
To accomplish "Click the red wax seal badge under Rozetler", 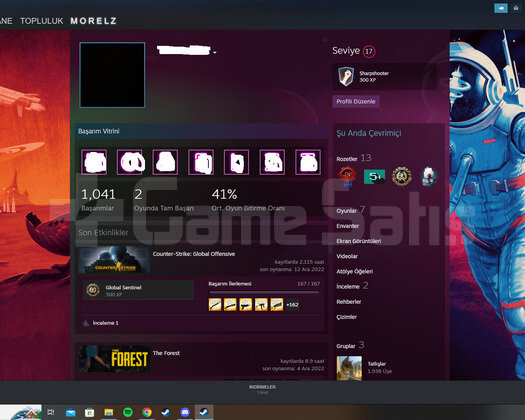I will [347, 176].
